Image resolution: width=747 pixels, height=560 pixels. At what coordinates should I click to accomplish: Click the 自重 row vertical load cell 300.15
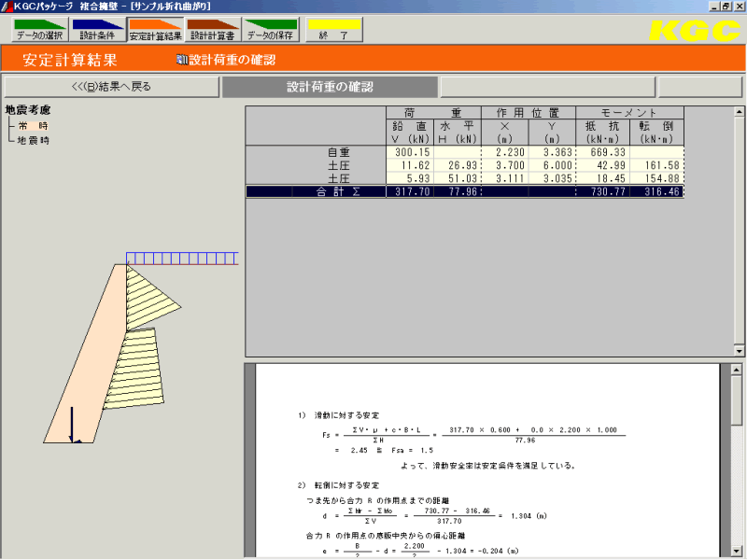410,152
